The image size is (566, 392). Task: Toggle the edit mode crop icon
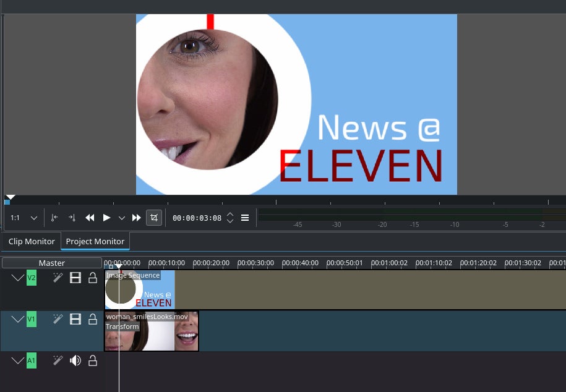[153, 218]
